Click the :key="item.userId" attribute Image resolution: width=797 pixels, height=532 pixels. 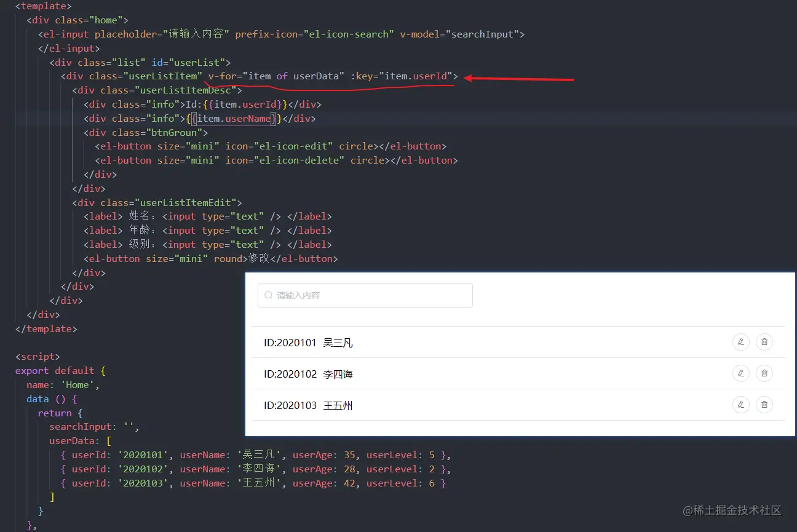pyautogui.click(x=402, y=76)
